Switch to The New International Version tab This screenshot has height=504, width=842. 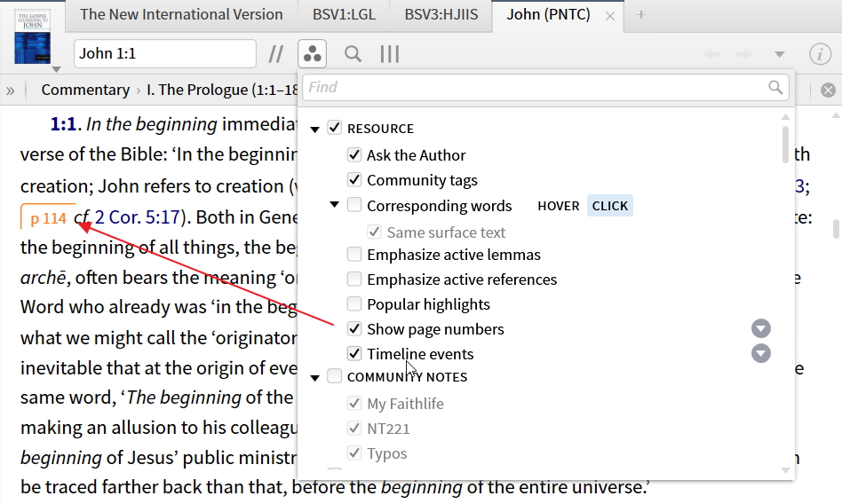(181, 14)
